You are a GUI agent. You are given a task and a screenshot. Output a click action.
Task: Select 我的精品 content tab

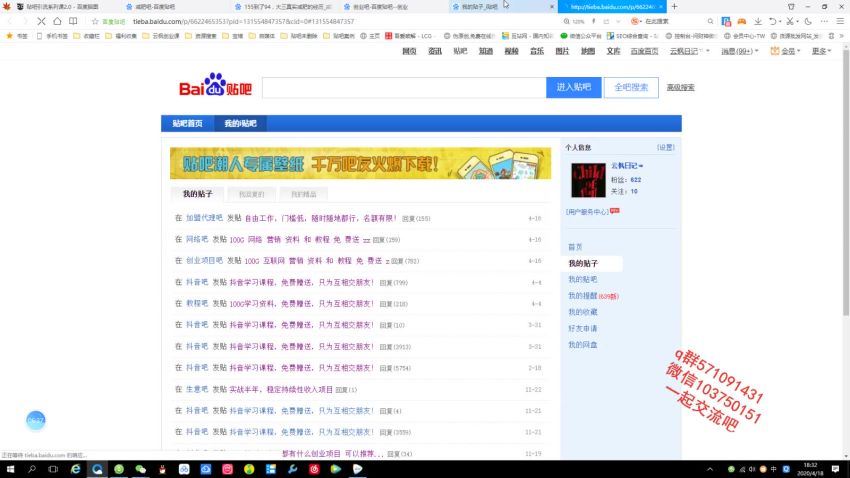pyautogui.click(x=304, y=194)
